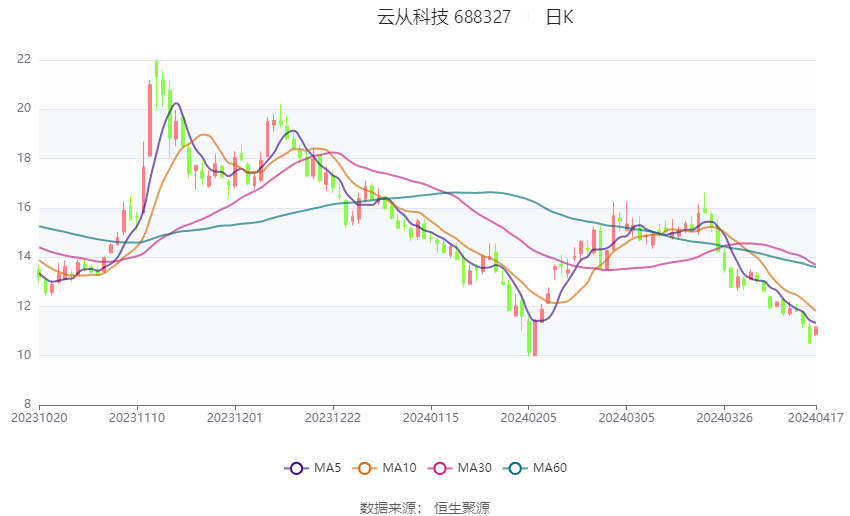Click the 20231222 date axis label
The height and width of the screenshot is (516, 850).
coord(333,418)
